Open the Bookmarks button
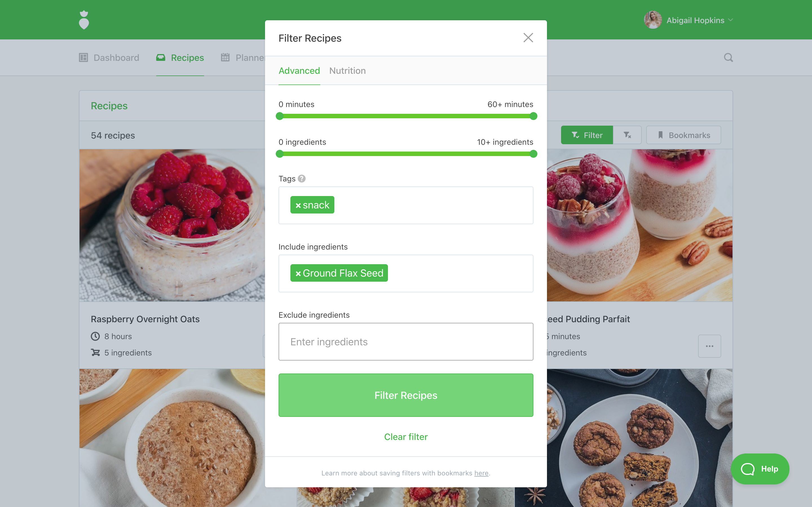This screenshot has width=812, height=507. pos(683,135)
